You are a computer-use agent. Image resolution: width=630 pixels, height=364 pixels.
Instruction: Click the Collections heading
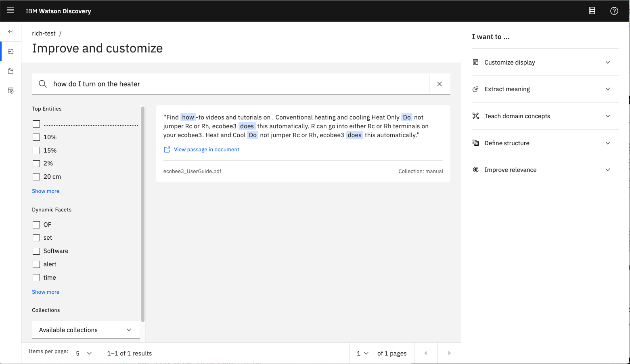point(46,310)
